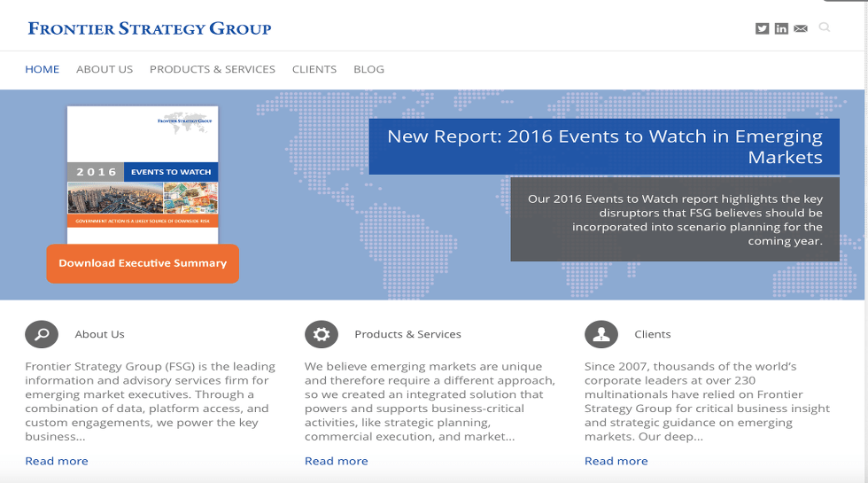868x483 pixels.
Task: Go to the CLIENTS navigation item
Action: click(x=314, y=69)
